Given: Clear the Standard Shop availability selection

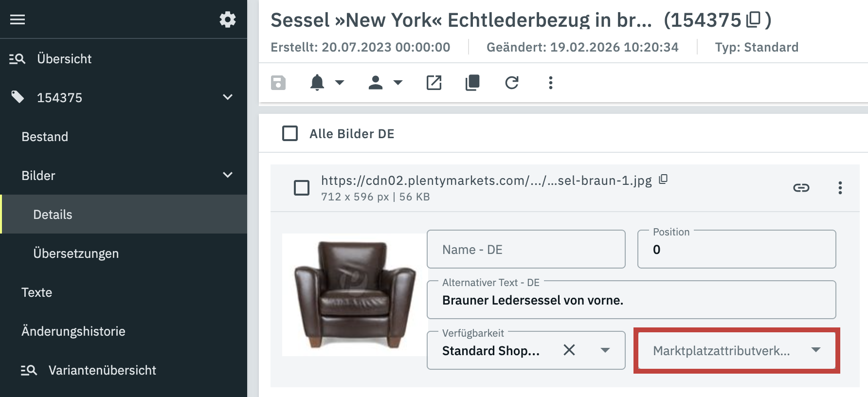Looking at the screenshot, I should pos(569,350).
